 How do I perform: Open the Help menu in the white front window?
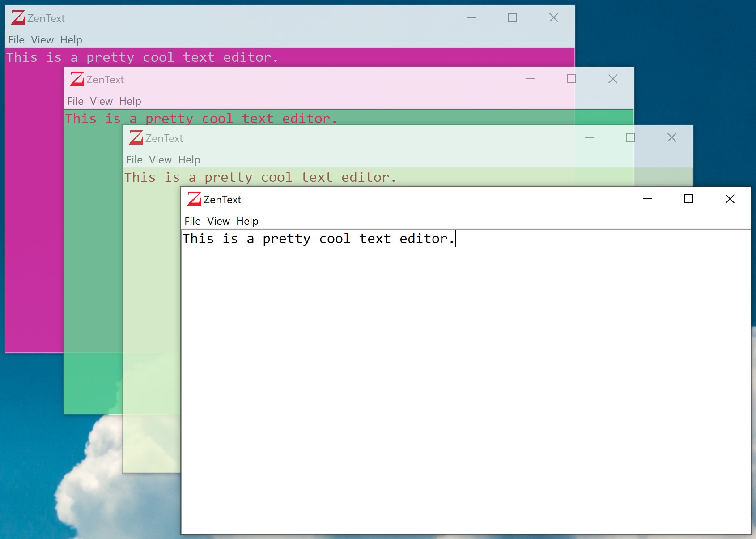point(247,221)
